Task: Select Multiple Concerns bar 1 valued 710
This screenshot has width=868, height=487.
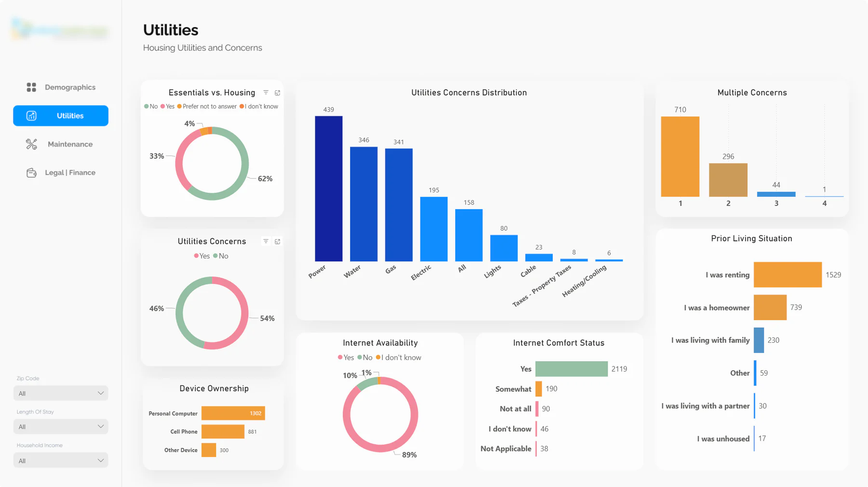Action: (680, 157)
